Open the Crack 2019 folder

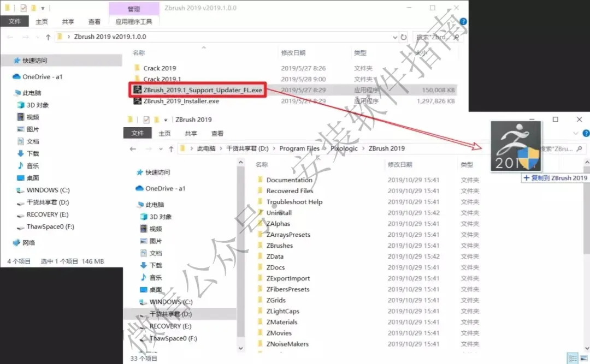click(160, 68)
